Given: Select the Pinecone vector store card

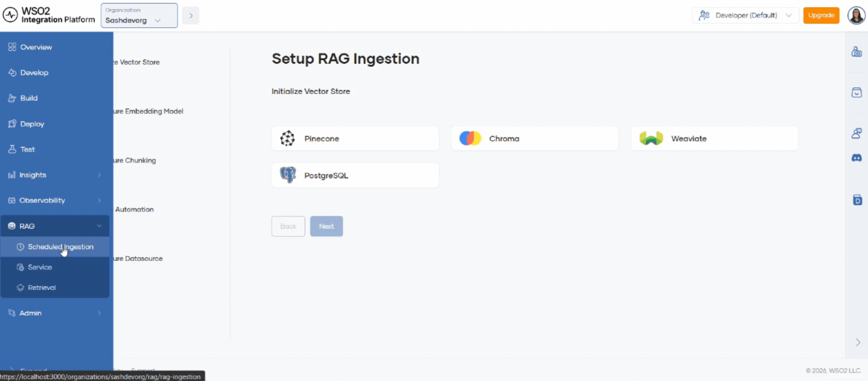Looking at the screenshot, I should (x=355, y=138).
